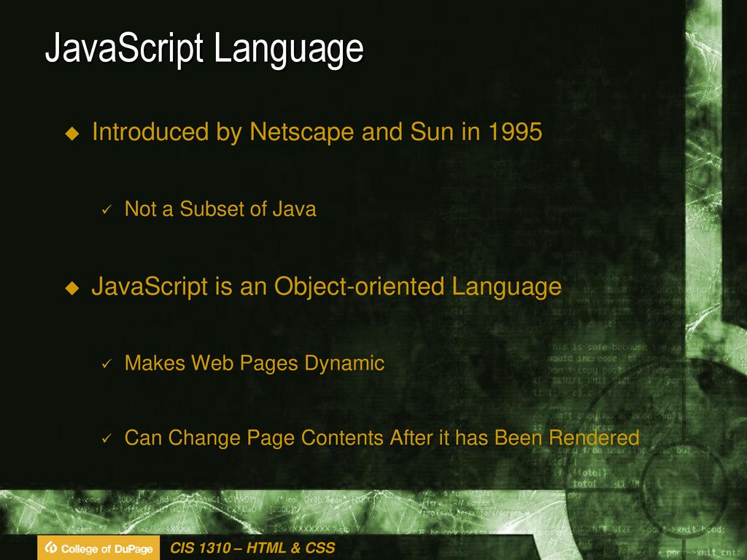Select "JavaScript is an Object-oriented Language" bullet text

[x=326, y=287]
